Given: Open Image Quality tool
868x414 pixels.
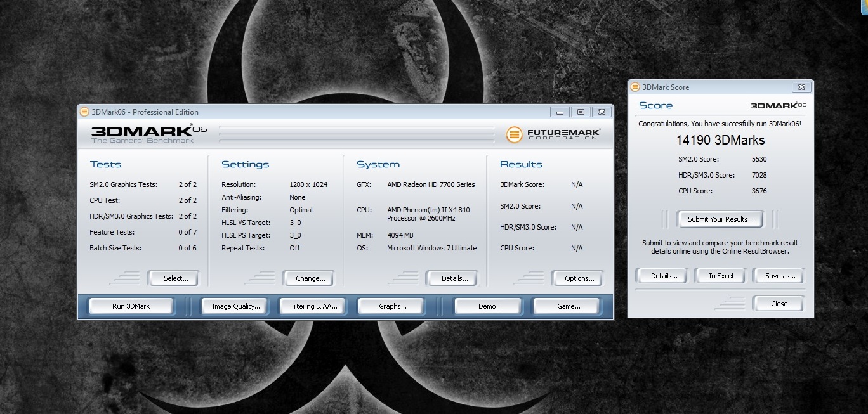Looking at the screenshot, I should click(x=236, y=306).
